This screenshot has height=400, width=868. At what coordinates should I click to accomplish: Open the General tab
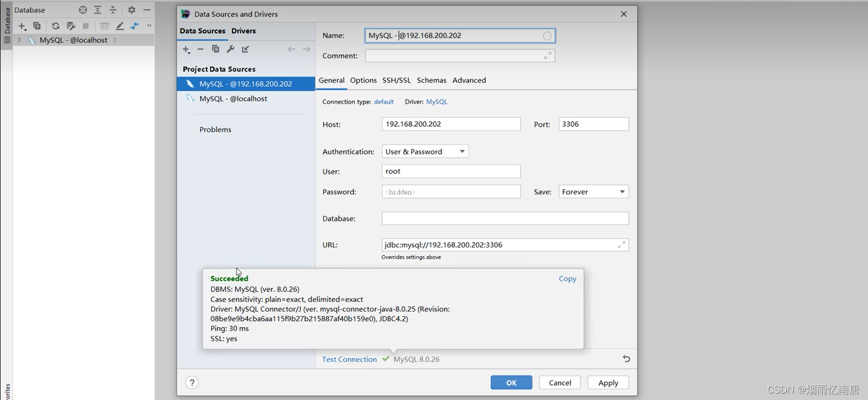tap(332, 81)
